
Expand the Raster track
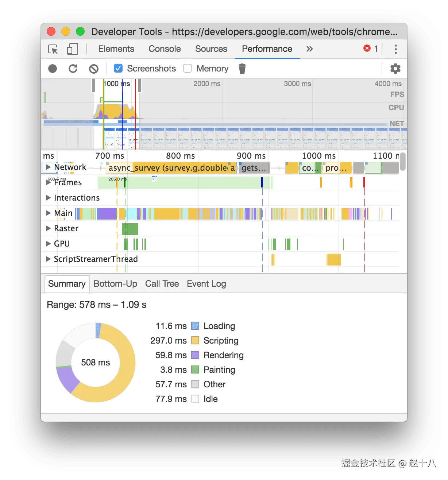(x=48, y=228)
